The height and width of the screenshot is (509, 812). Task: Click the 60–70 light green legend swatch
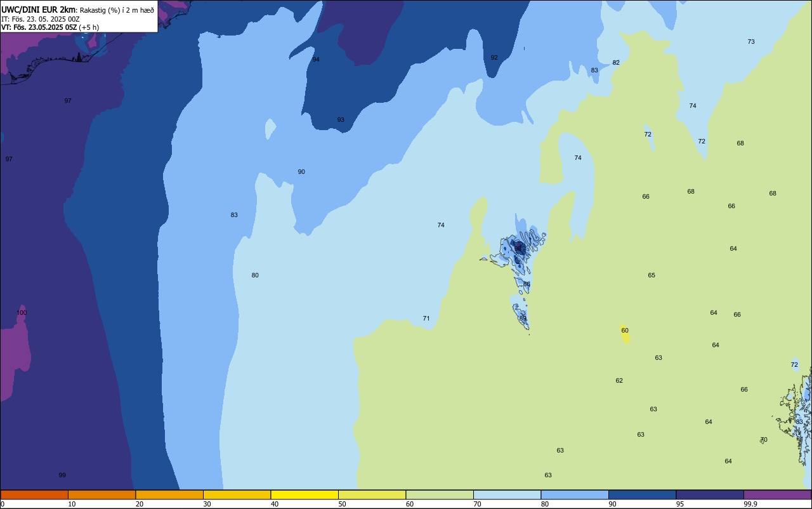pos(440,494)
